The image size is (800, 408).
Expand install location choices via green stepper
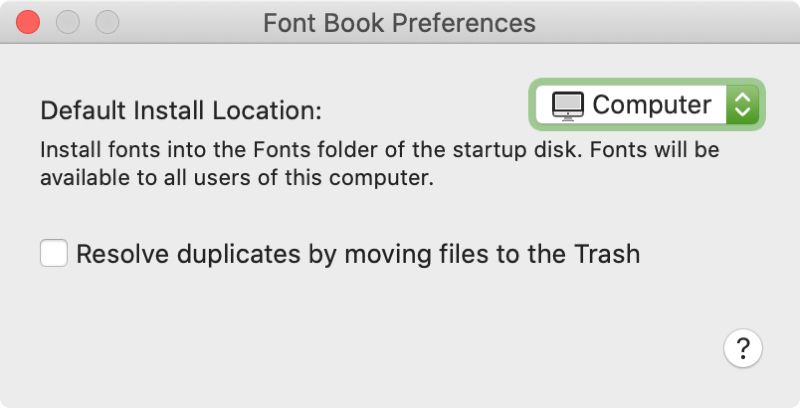tap(742, 105)
